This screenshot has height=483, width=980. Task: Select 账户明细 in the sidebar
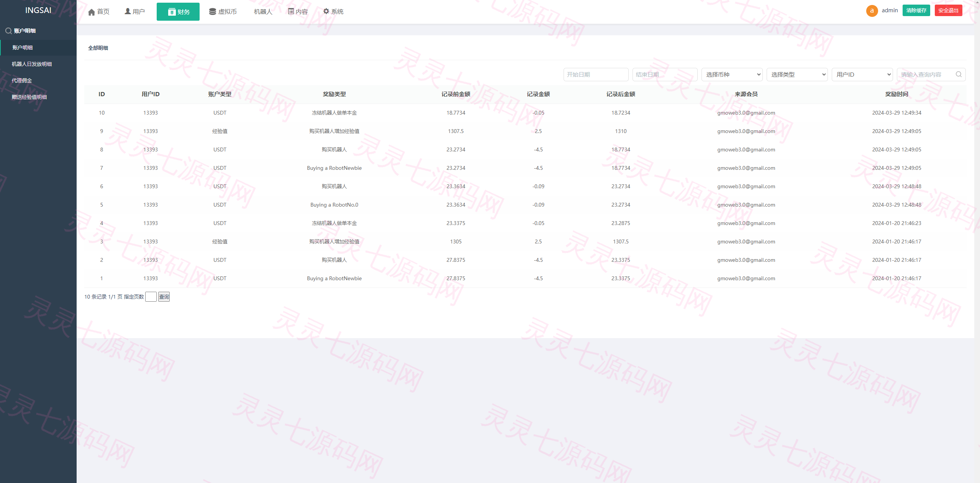pyautogui.click(x=38, y=48)
